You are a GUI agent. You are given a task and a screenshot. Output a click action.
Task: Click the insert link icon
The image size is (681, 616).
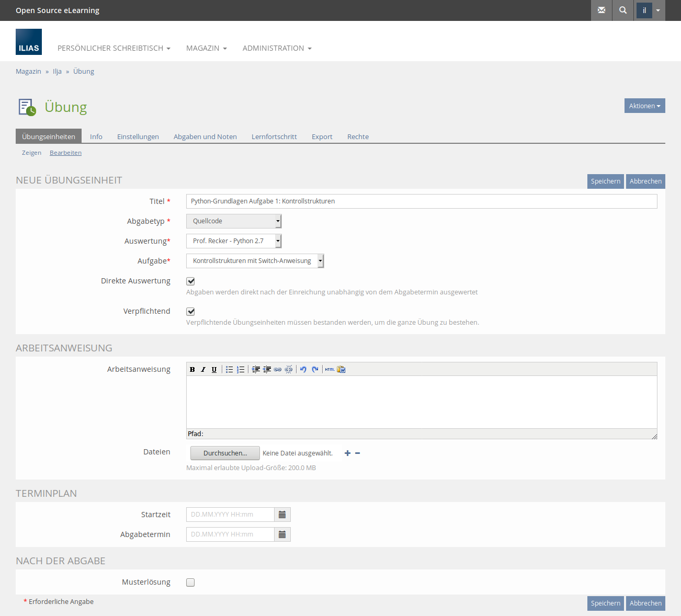click(278, 370)
